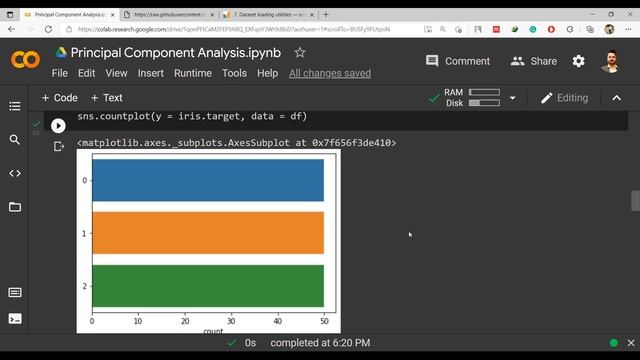
Task: Click the tab actions icon left of tabs
Action: [x=10, y=15]
